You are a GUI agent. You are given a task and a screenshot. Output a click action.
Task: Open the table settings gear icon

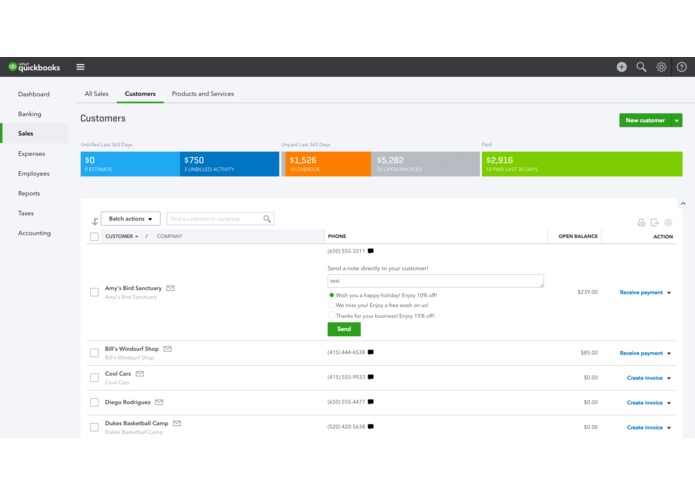(668, 222)
